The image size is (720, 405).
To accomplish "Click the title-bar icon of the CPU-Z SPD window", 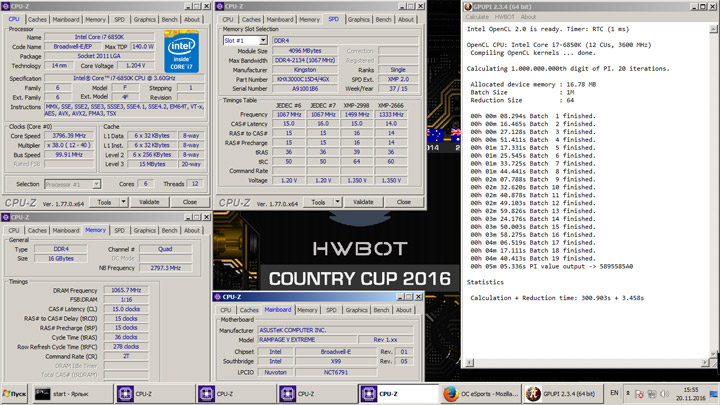I will coord(219,6).
